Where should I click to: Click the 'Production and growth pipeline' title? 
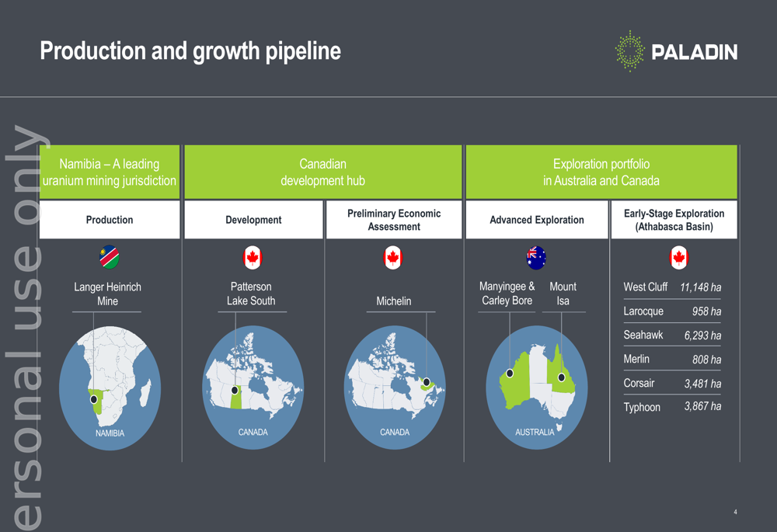tap(190, 51)
